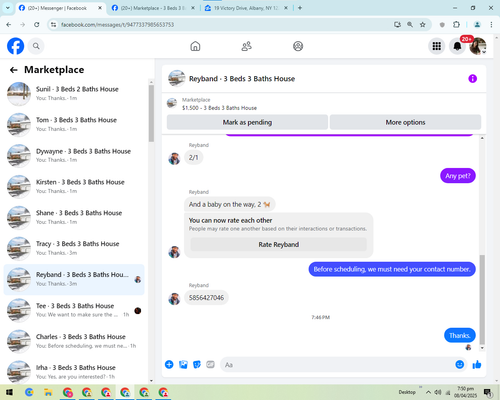500x400 pixels.
Task: Click Mark as pending button
Action: tap(247, 122)
